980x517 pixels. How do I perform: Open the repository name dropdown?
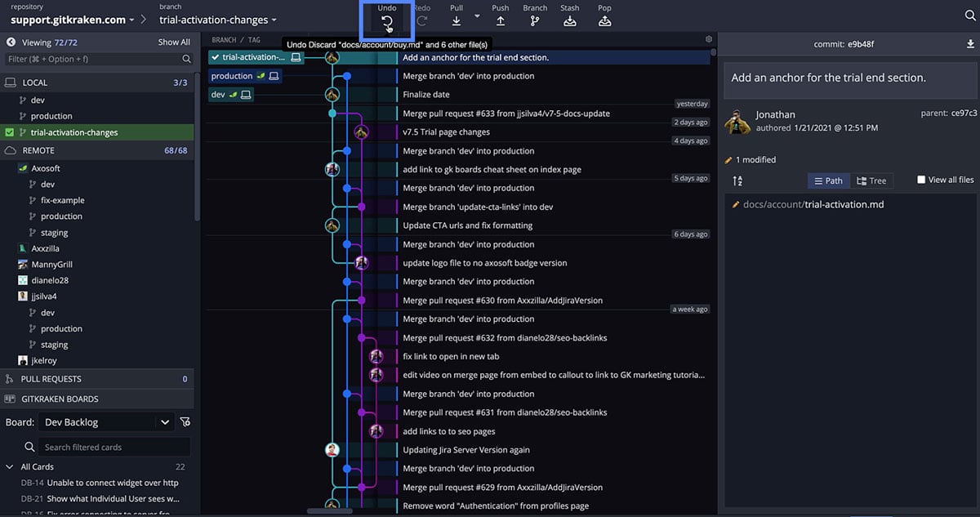pos(74,20)
